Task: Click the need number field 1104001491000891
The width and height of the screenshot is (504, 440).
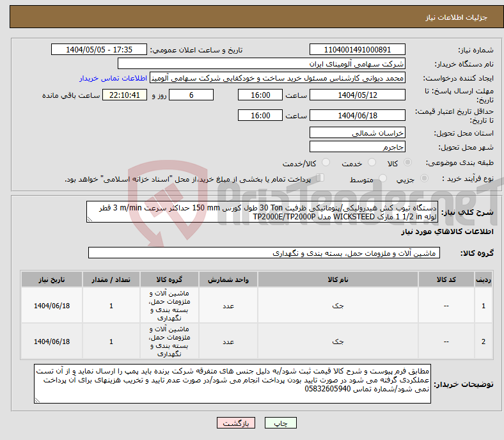Action: (x=357, y=49)
